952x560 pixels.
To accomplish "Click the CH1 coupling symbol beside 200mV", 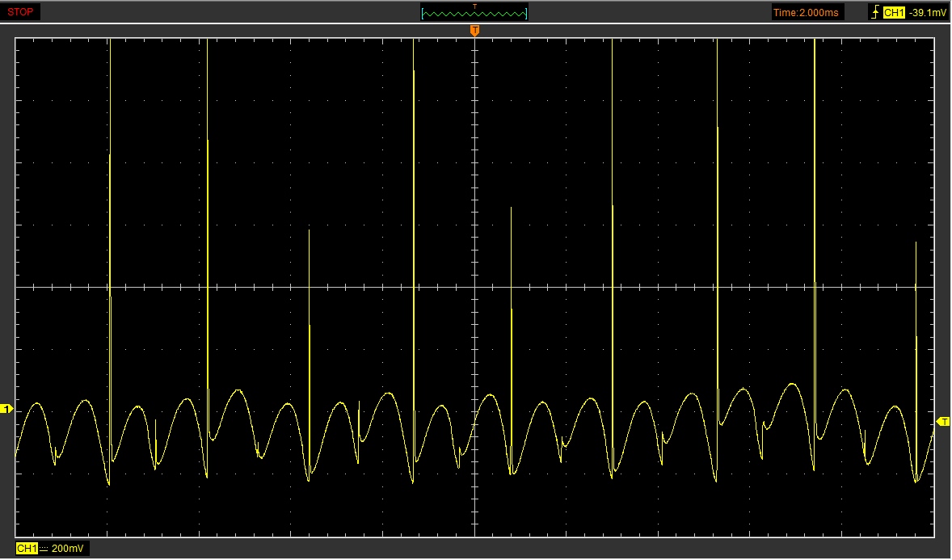I will 44,549.
